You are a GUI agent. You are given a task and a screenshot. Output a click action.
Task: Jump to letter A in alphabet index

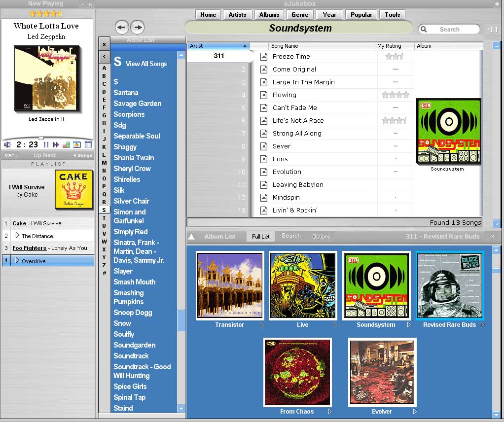click(x=104, y=68)
